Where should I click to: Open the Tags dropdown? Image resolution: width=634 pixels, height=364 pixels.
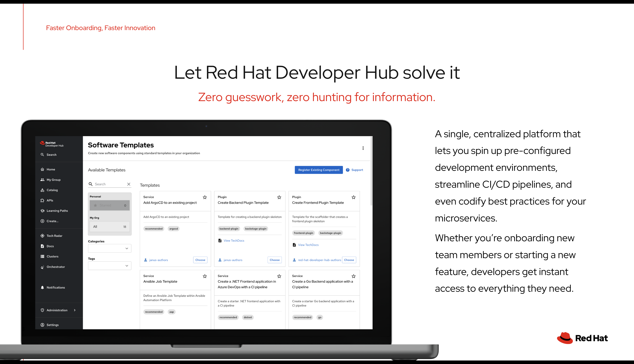(110, 266)
